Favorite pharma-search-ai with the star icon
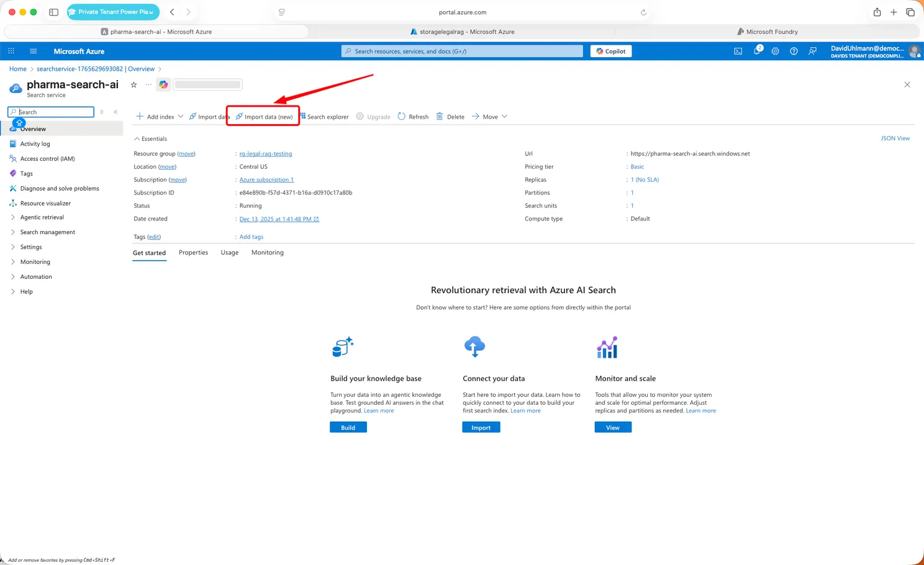Screen dimensions: 924x565 (134, 84)
